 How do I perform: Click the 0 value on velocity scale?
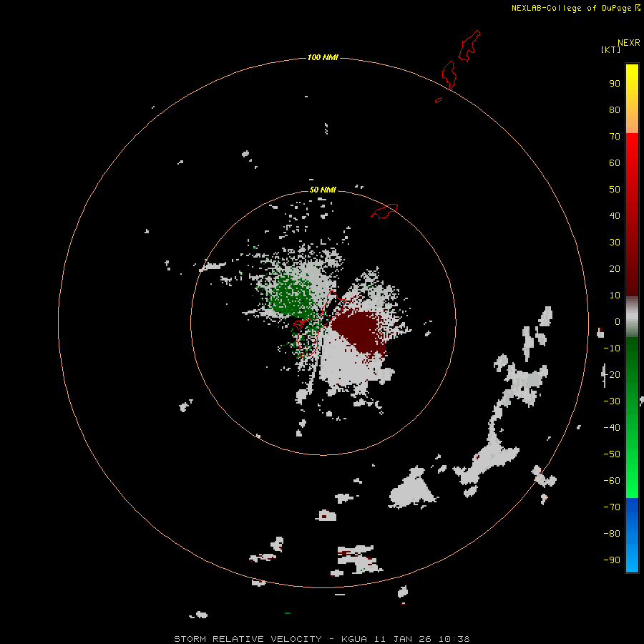617,322
